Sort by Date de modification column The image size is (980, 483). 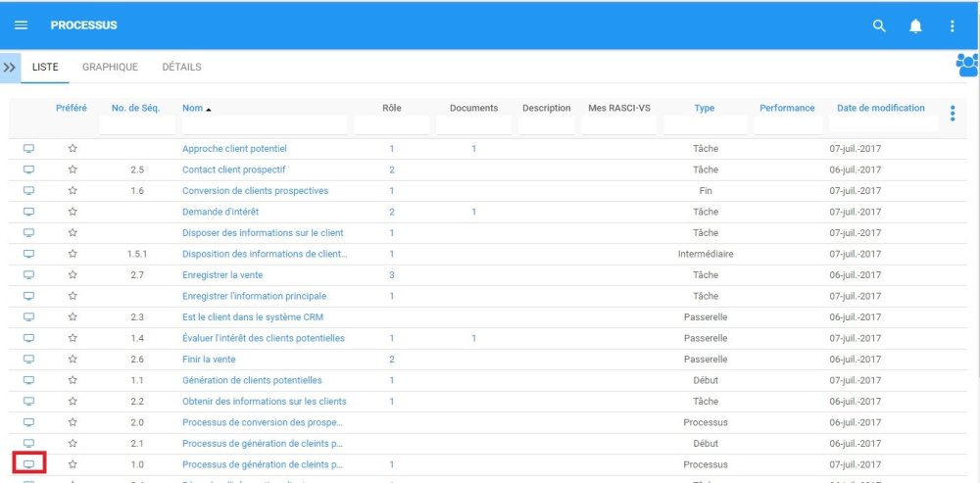coord(880,108)
